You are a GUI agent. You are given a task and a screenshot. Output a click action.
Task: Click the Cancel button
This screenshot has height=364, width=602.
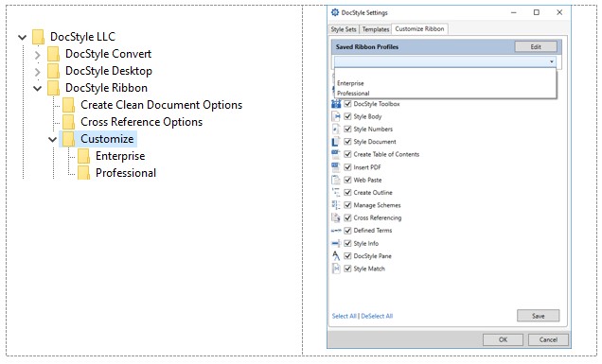click(548, 339)
